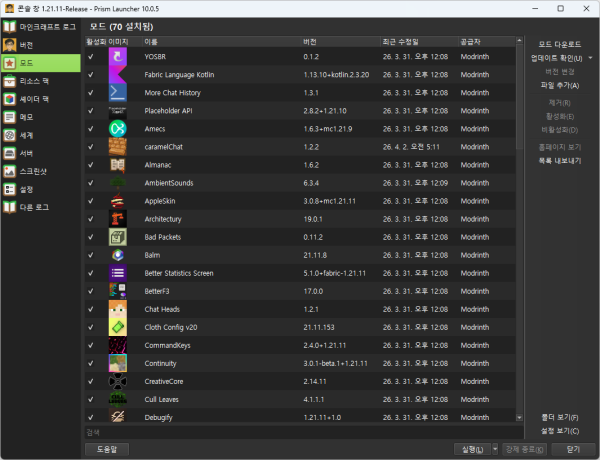Toggle the BetterF3 enabled checkbox
The image size is (600, 460).
coord(91,291)
